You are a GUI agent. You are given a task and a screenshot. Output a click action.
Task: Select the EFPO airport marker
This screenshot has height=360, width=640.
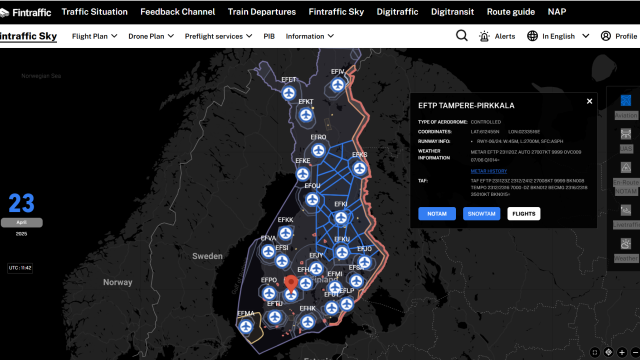(269, 293)
